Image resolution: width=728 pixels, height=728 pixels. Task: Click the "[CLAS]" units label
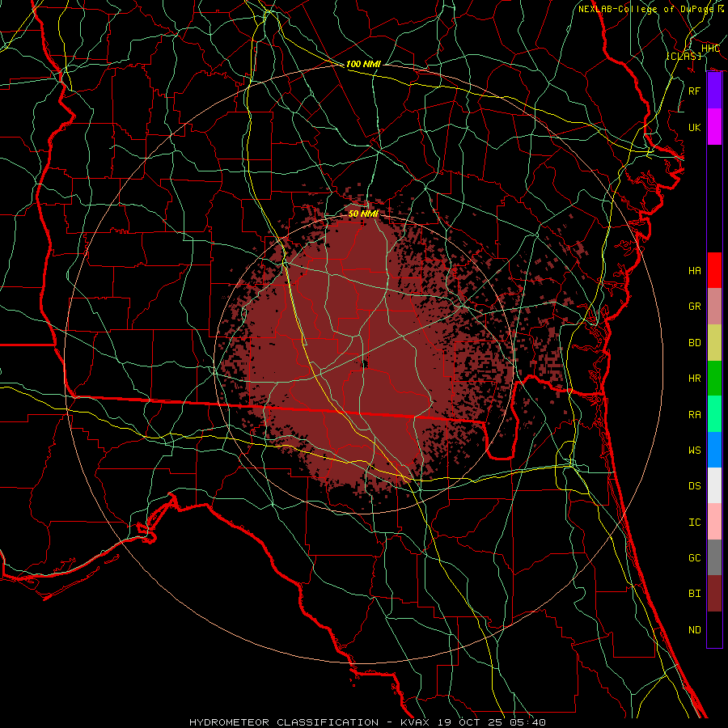click(x=684, y=56)
